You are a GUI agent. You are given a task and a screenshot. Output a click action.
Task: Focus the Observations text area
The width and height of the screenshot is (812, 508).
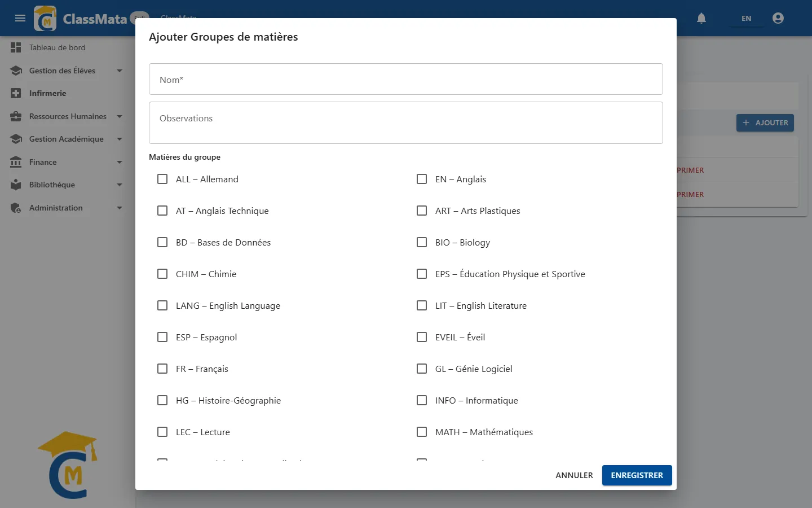[406, 122]
